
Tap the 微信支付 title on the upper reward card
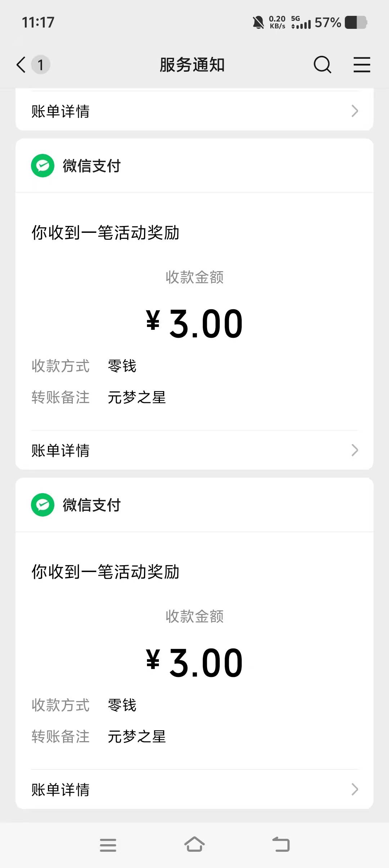(92, 166)
